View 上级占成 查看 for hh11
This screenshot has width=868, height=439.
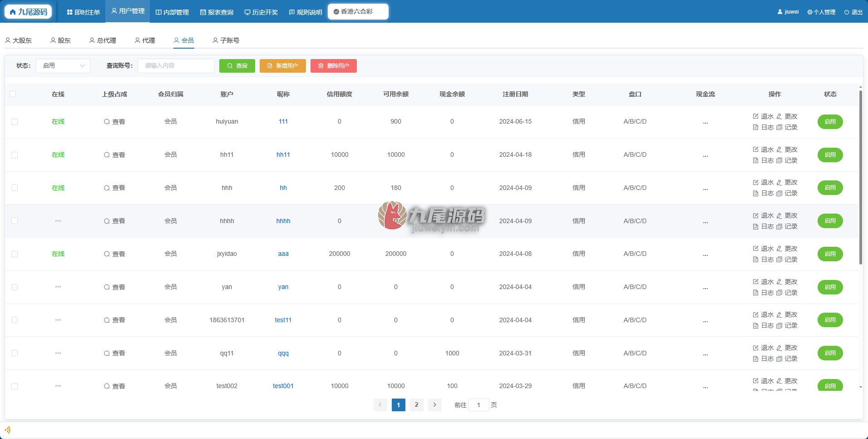(x=114, y=155)
